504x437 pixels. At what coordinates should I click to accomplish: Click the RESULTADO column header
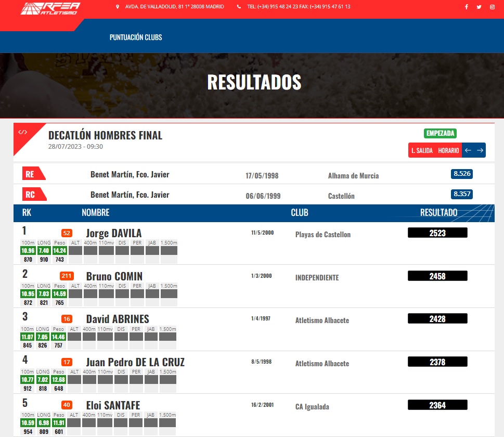coord(439,213)
